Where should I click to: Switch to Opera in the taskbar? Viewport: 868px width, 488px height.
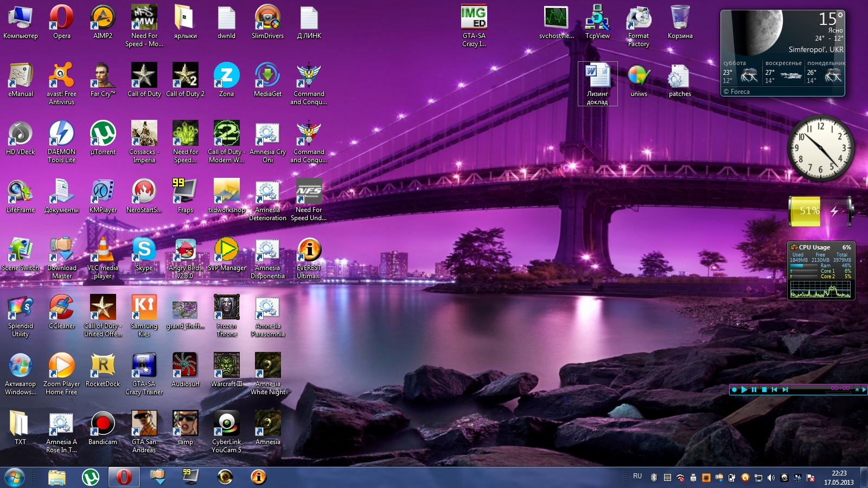(124, 477)
